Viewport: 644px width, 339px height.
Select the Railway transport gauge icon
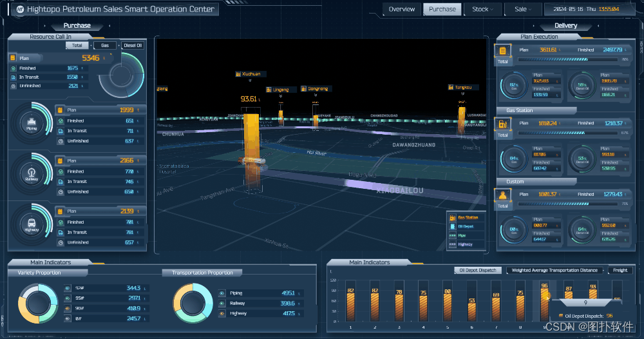(x=32, y=174)
